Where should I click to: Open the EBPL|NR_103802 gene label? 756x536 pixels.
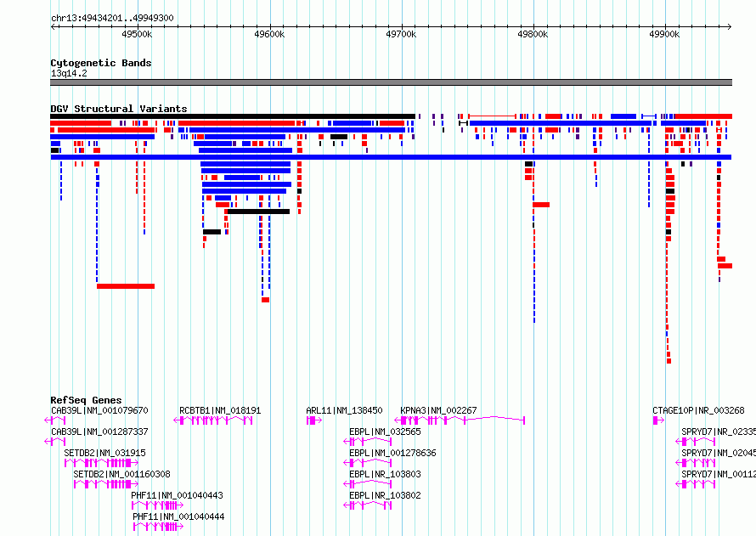coord(386,495)
